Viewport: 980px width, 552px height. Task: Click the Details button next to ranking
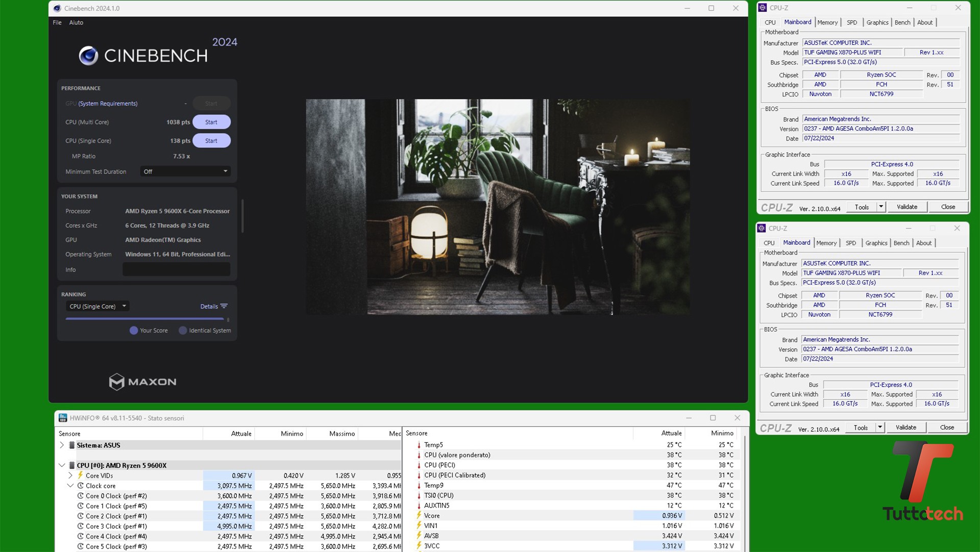click(x=213, y=306)
